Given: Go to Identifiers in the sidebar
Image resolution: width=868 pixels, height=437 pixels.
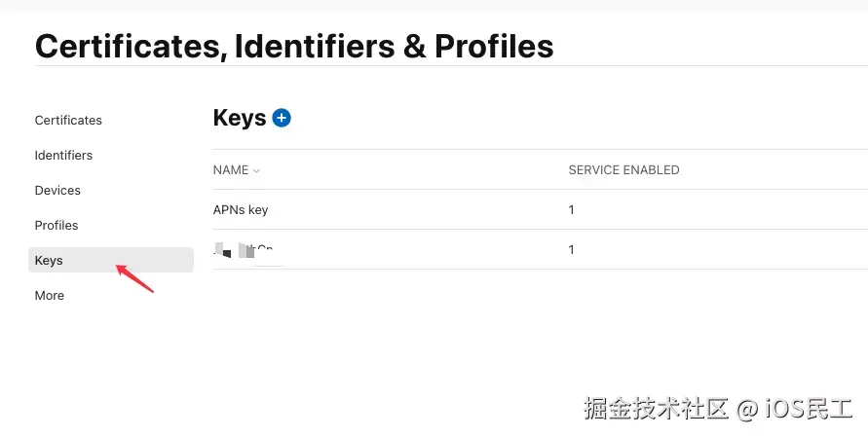Looking at the screenshot, I should tap(63, 155).
